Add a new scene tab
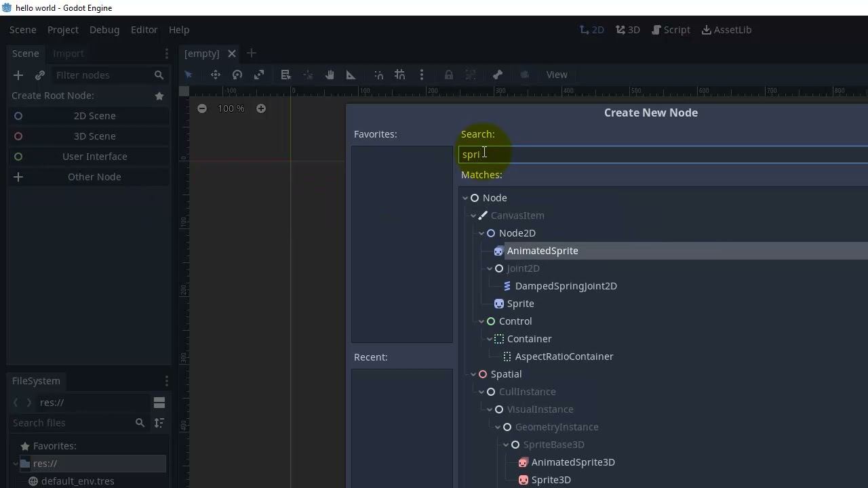The image size is (868, 488). point(252,54)
